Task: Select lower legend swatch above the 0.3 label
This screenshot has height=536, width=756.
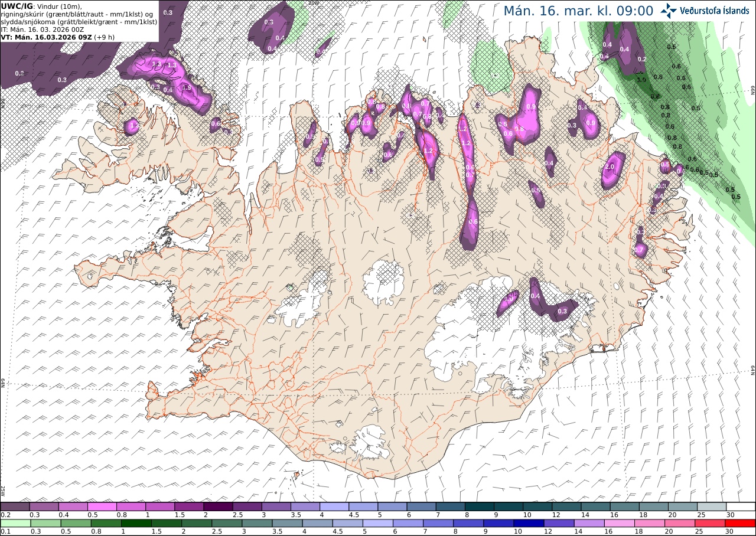Action: (45, 523)
